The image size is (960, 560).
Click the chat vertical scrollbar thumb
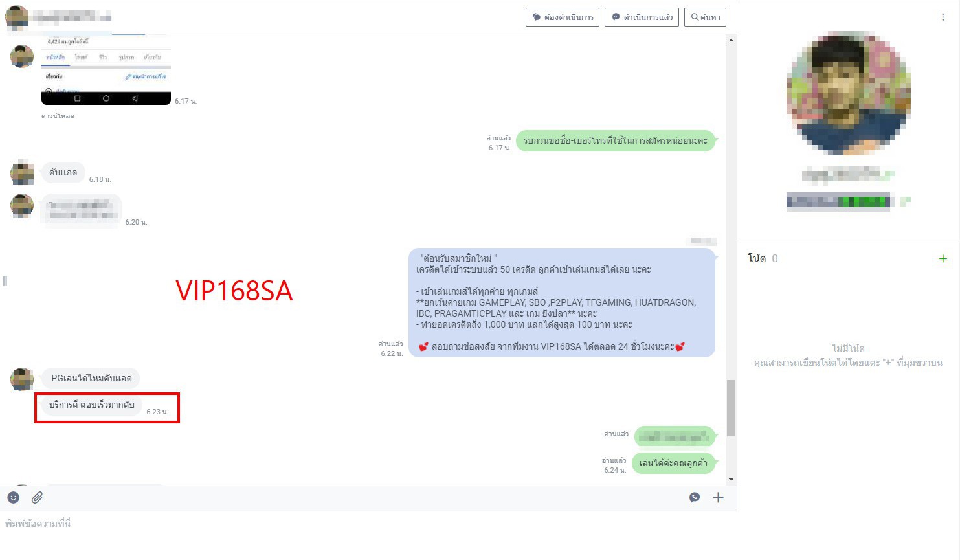731,408
